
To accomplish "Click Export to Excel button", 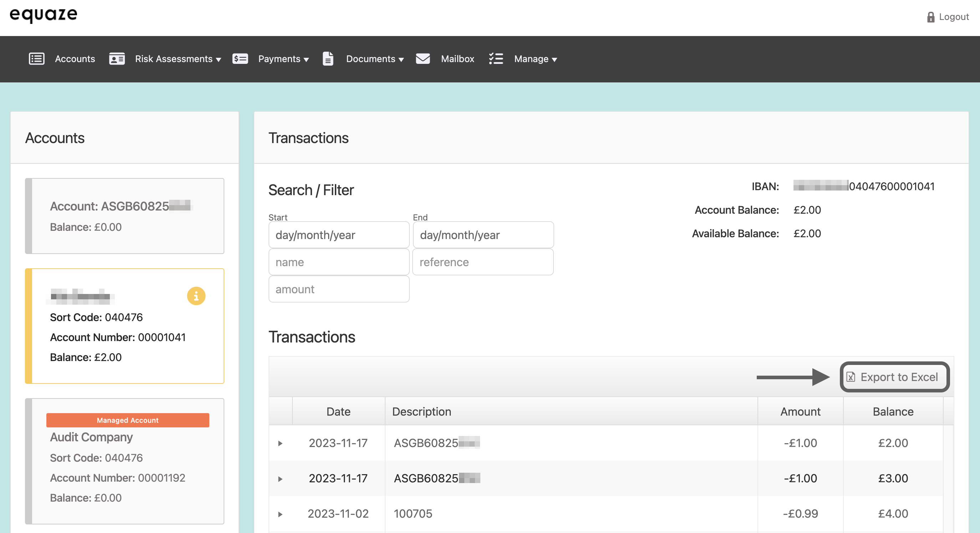I will (894, 377).
